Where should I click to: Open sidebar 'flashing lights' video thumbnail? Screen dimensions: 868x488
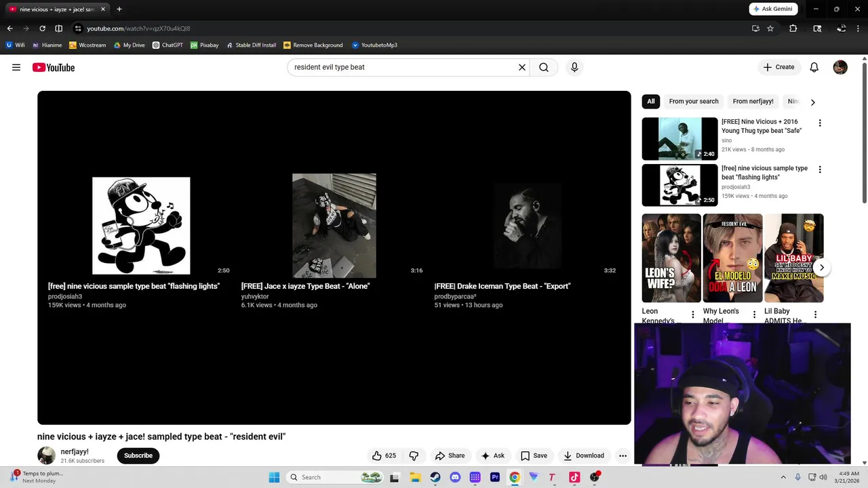679,185
